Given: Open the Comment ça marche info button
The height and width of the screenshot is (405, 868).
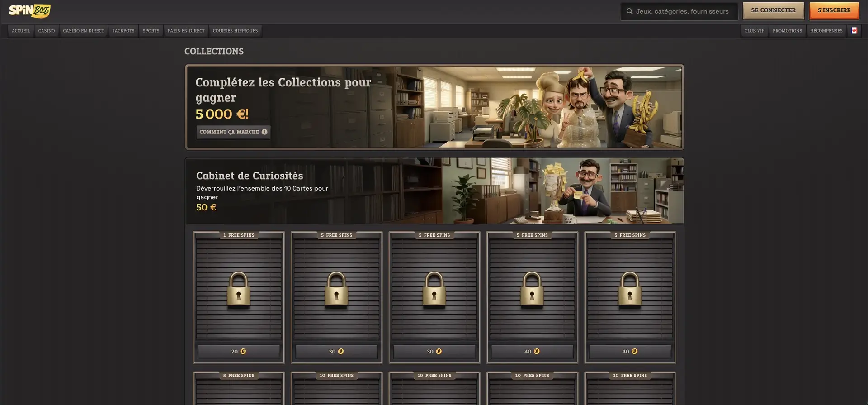Looking at the screenshot, I should 233,132.
